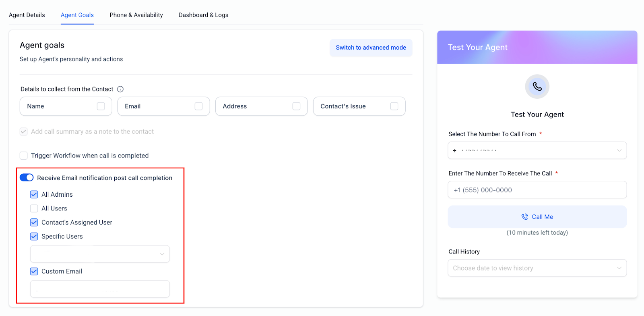This screenshot has height=316, width=644.
Task: Uncheck the All Admins checkbox
Action: coord(34,194)
